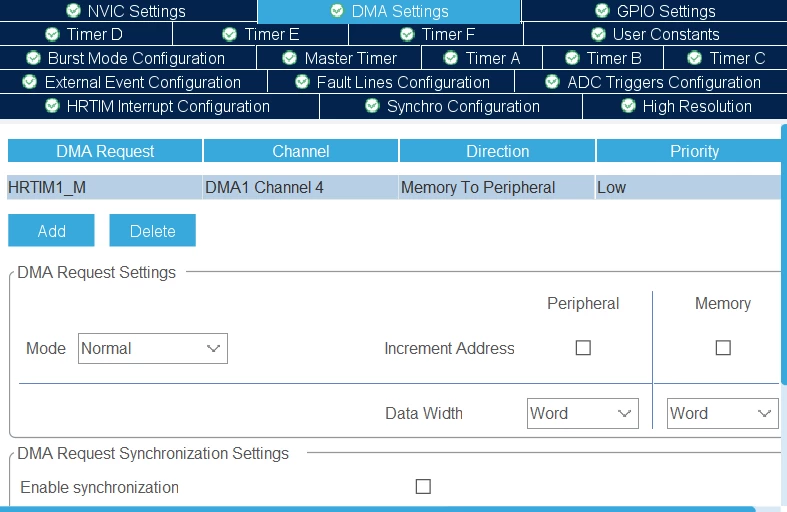Click green check icon beside Synchro Configuration
The image size is (787, 512).
point(372,106)
